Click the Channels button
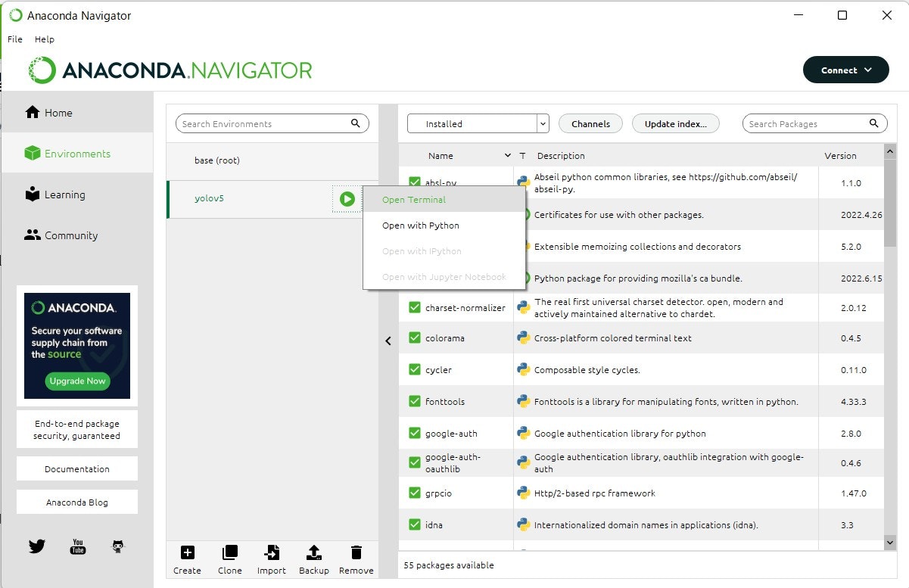909x588 pixels. (x=590, y=123)
